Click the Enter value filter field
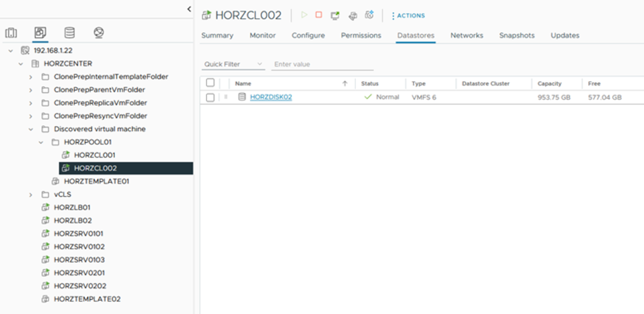 click(x=322, y=64)
